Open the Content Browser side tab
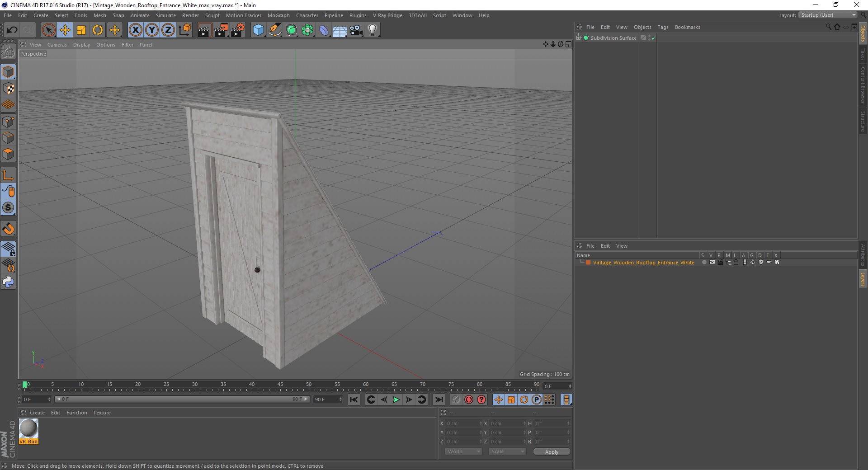This screenshot has width=868, height=470. point(863,85)
